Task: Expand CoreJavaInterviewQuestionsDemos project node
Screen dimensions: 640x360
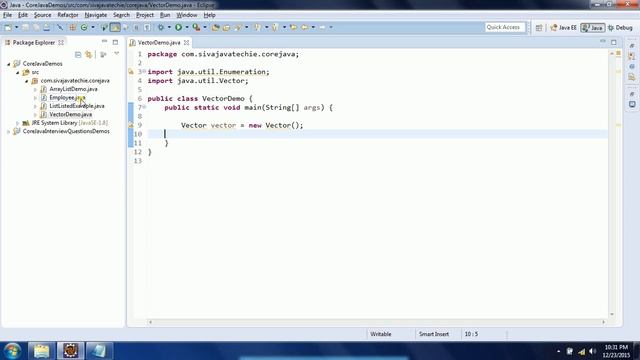Action: click(x=9, y=131)
